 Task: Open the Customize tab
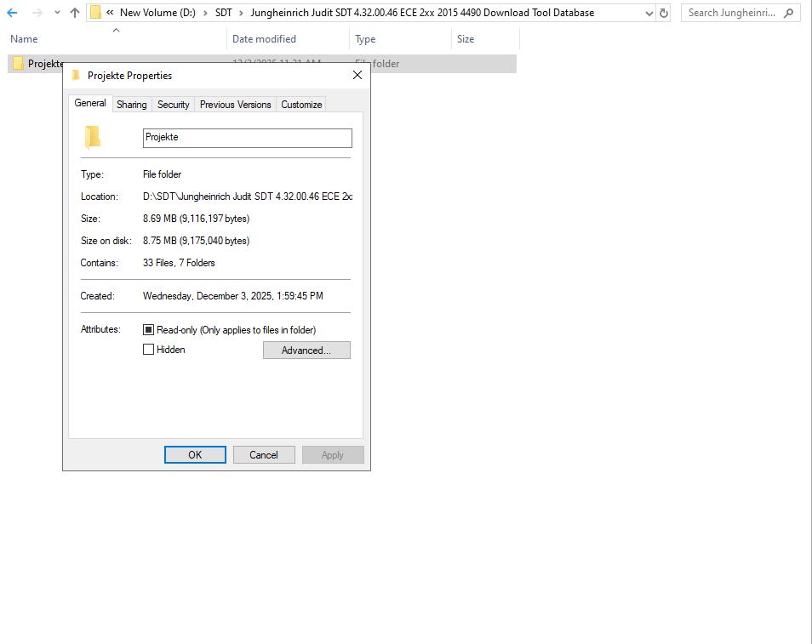(x=301, y=105)
